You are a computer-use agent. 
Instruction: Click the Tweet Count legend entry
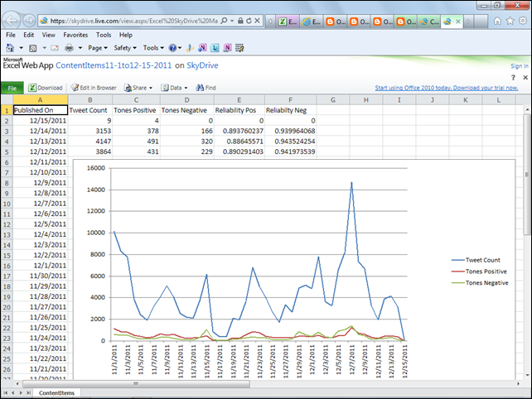click(483, 259)
